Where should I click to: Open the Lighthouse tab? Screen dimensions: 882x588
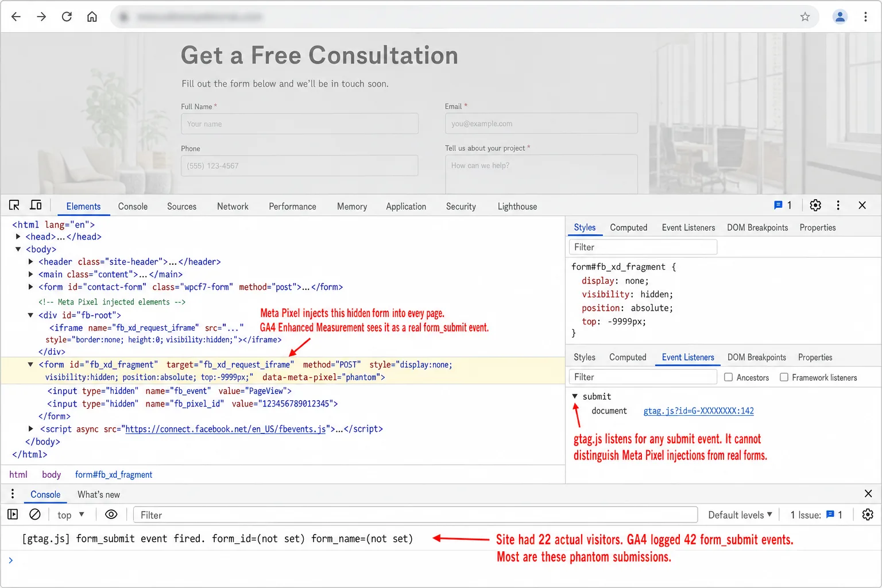(x=517, y=206)
